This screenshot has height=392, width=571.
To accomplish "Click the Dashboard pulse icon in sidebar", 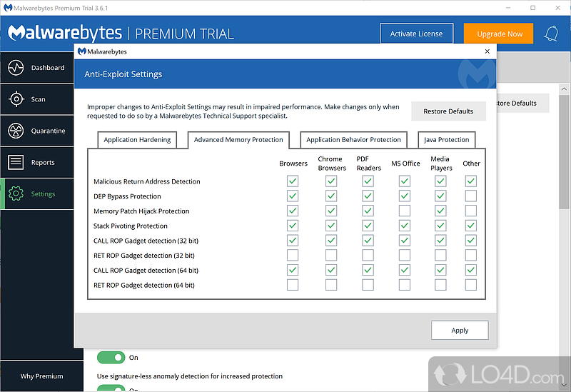I will 16,68.
